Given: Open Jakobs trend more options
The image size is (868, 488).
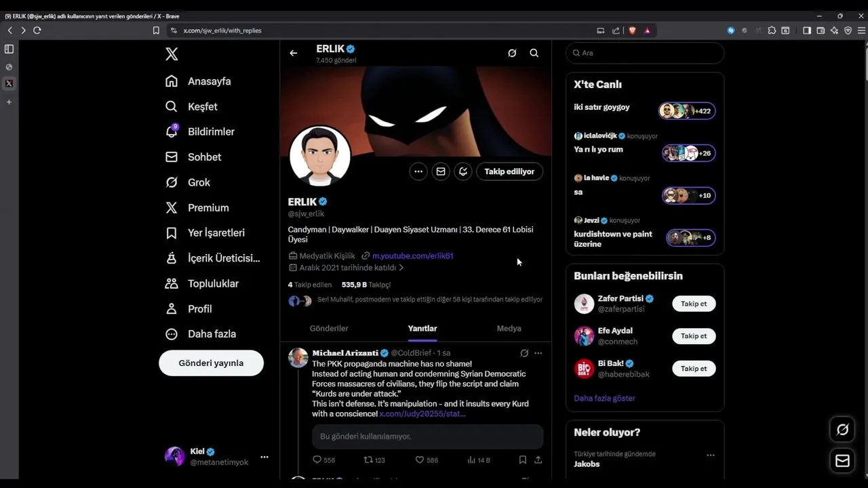Looking at the screenshot, I should [x=711, y=455].
